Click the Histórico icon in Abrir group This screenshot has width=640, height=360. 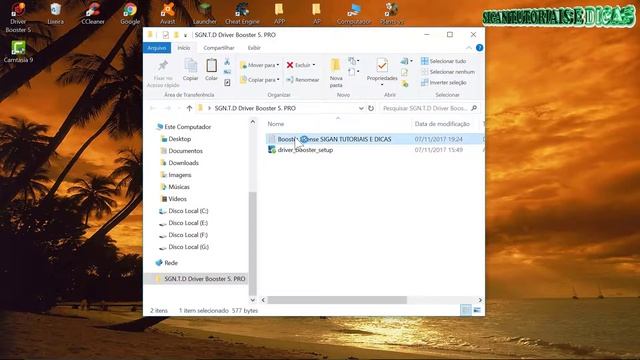click(404, 84)
